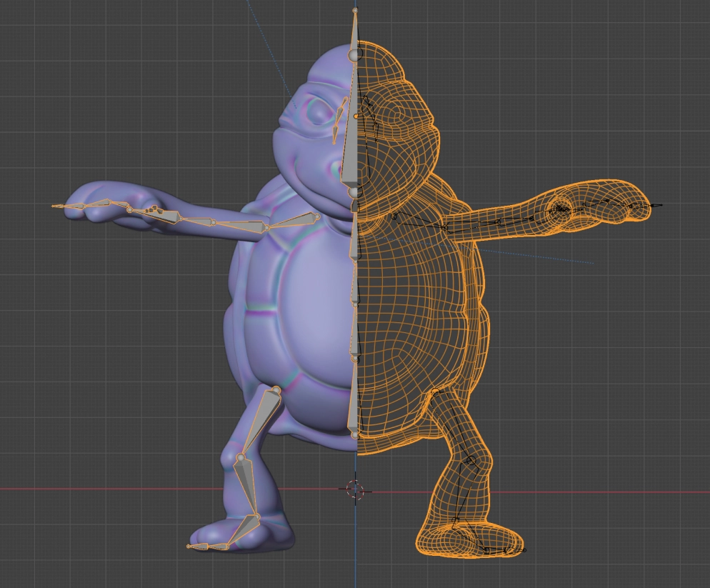Select the thigh bone on the shaded leg
710x588 pixels.
click(263, 420)
